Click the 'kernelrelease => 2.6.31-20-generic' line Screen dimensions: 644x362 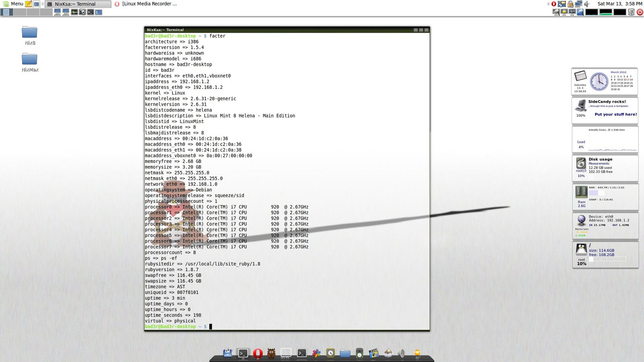click(190, 99)
